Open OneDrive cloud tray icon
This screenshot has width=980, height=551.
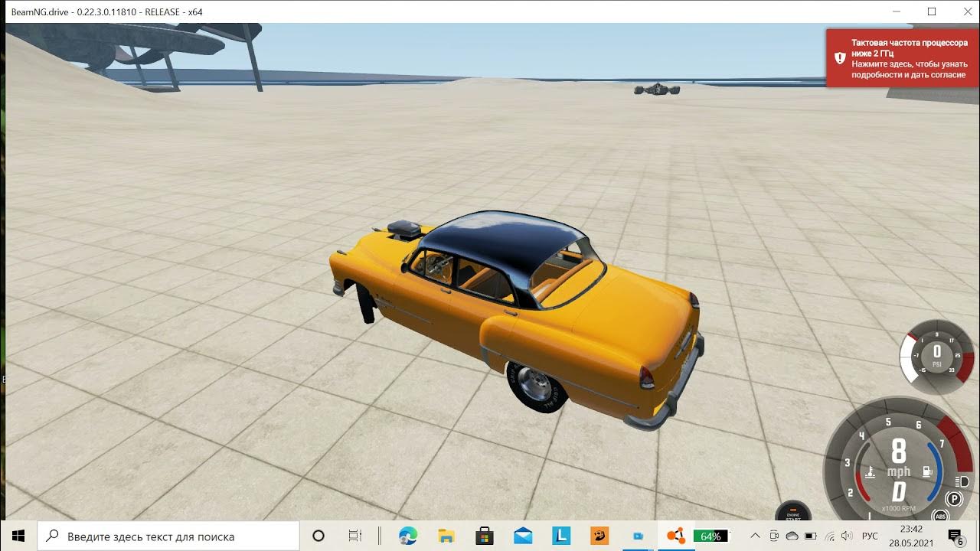click(x=792, y=536)
